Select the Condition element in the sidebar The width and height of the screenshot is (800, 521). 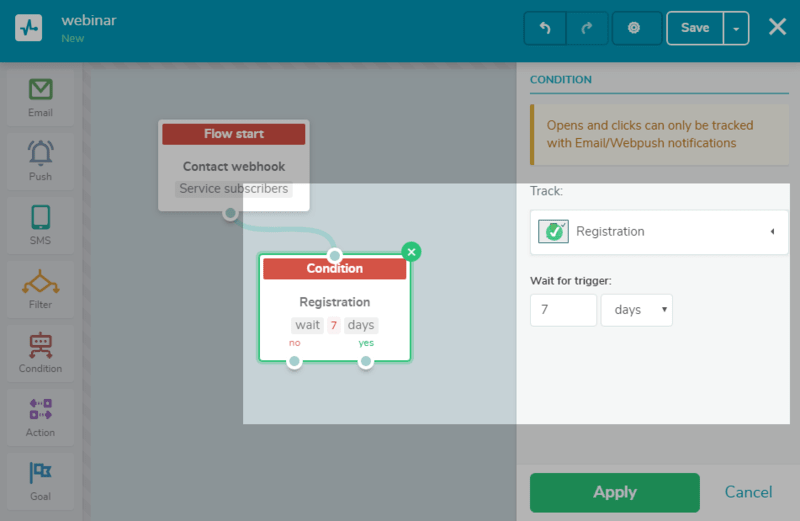click(40, 353)
